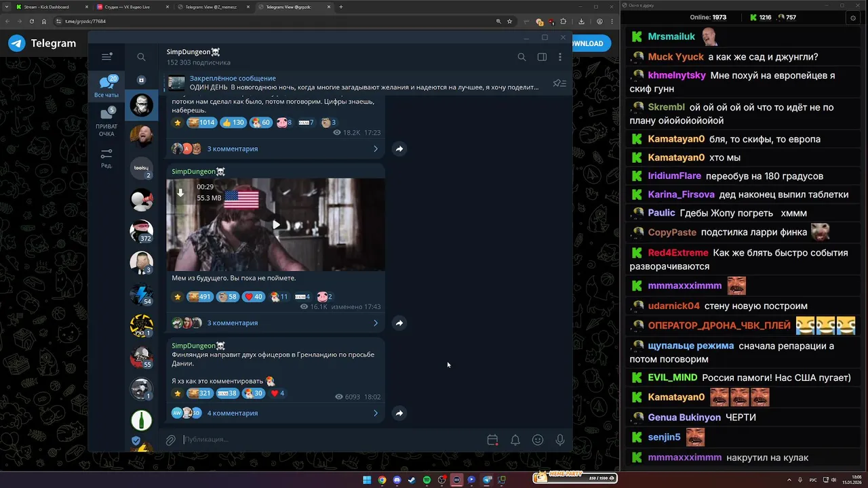Viewport: 868px width, 488px height.
Task: Click Mrsmailuk username in Kick chat
Action: point(671,37)
